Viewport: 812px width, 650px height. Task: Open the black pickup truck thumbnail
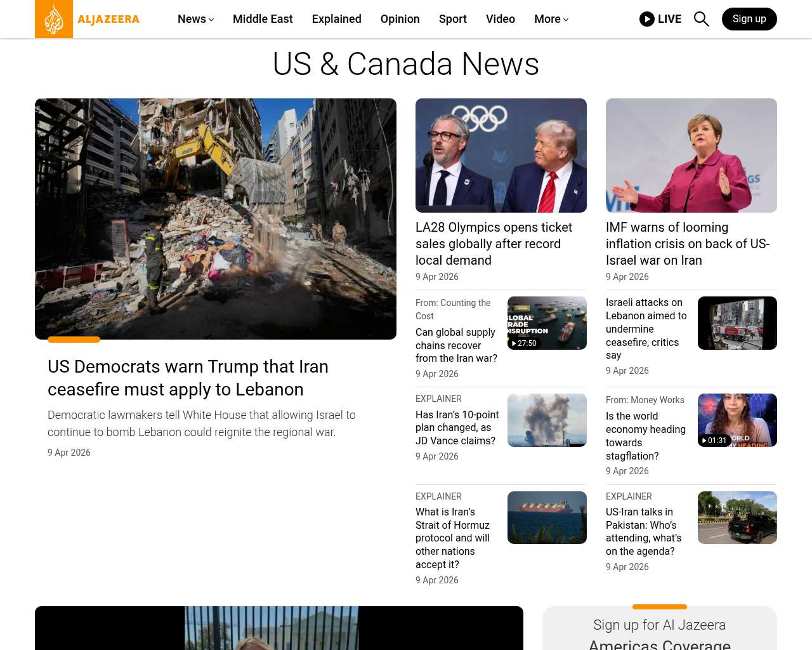(737, 517)
